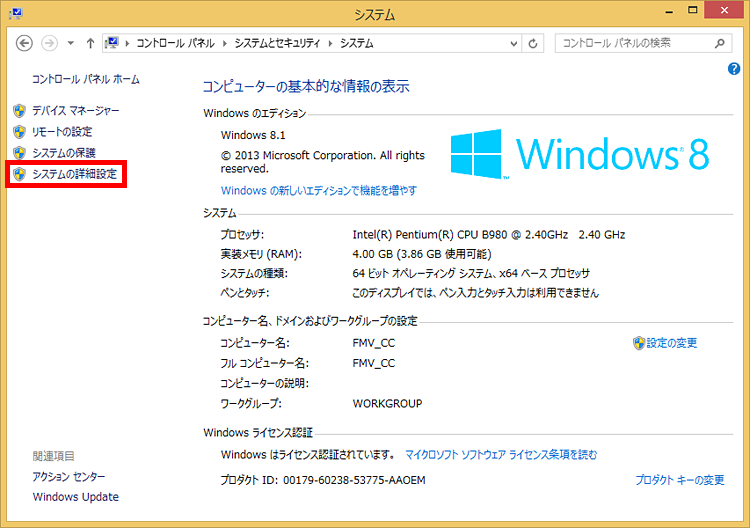
Task: Open the help question mark icon
Action: coord(733,69)
